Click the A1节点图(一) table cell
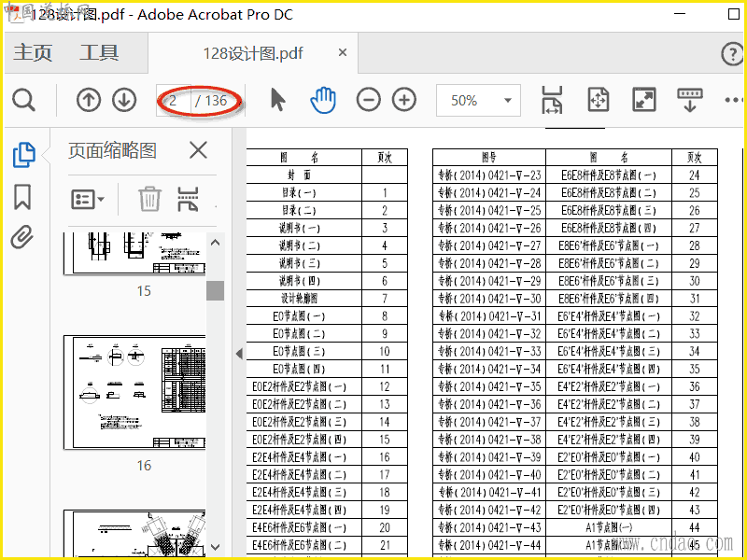747x560 pixels. pos(609,527)
